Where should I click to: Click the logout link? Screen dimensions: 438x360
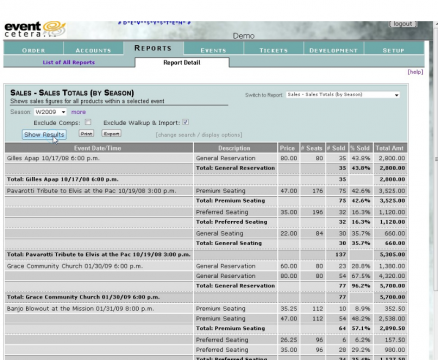403,24
